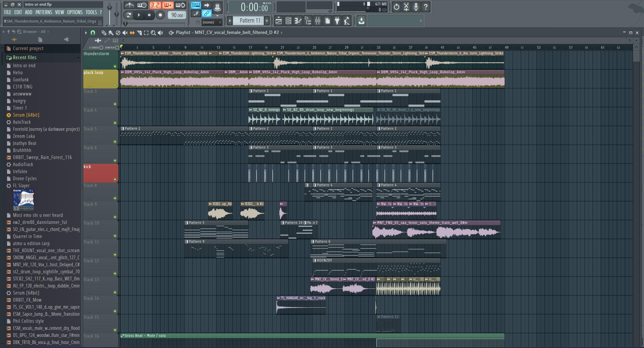Expand the Browser - All dropdown arrow
644x348 pixels.
(48, 32)
